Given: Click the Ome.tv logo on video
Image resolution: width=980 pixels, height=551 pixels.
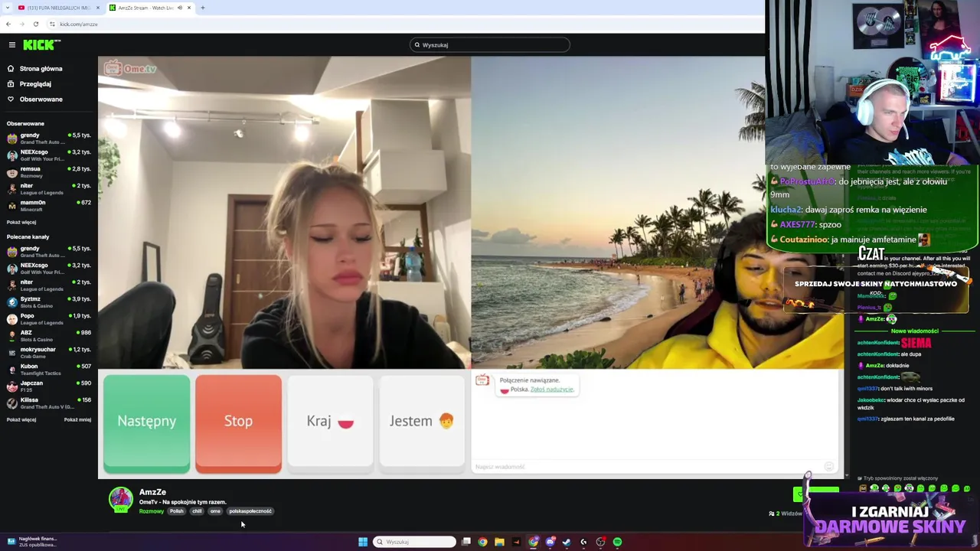Looking at the screenshot, I should 131,69.
